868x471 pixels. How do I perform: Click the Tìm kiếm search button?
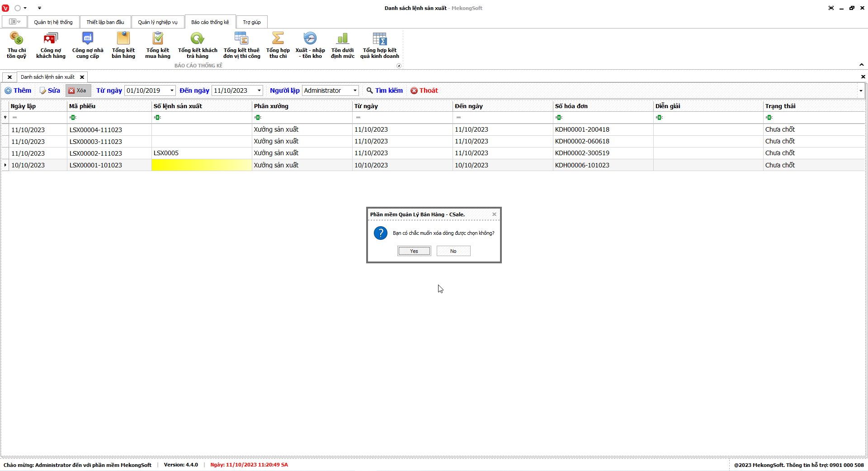[x=384, y=90]
